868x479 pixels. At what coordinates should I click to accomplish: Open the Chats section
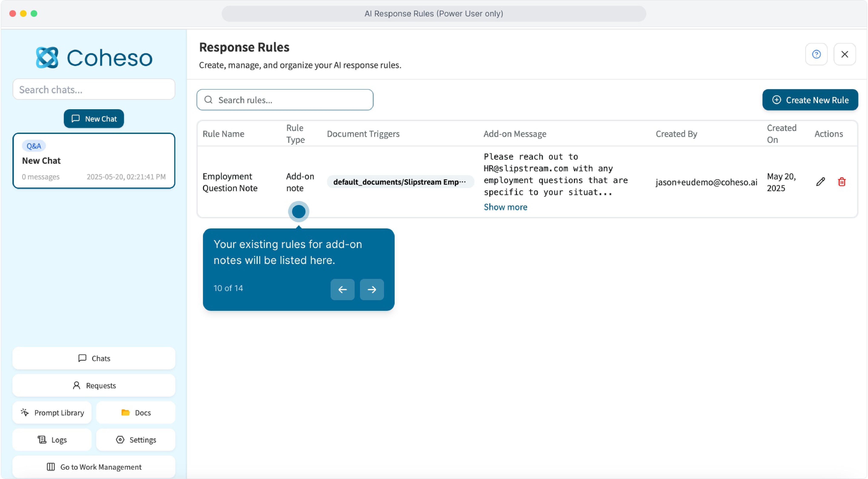click(94, 358)
